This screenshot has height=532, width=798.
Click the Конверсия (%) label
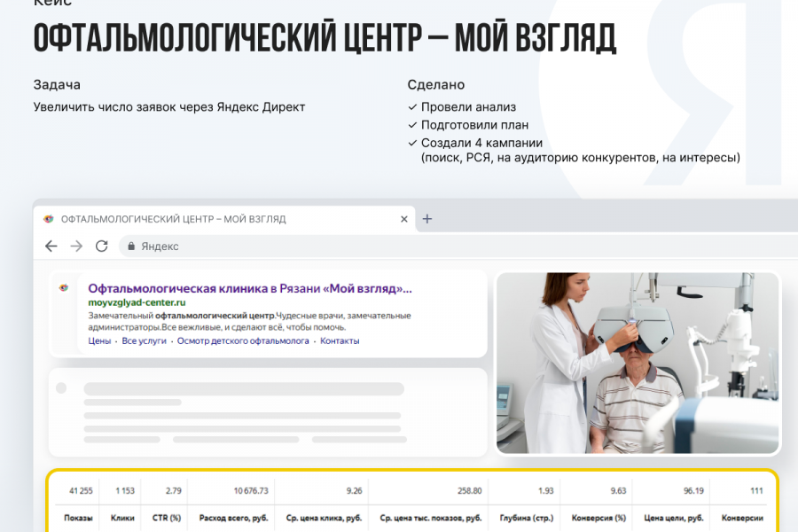coord(598,518)
